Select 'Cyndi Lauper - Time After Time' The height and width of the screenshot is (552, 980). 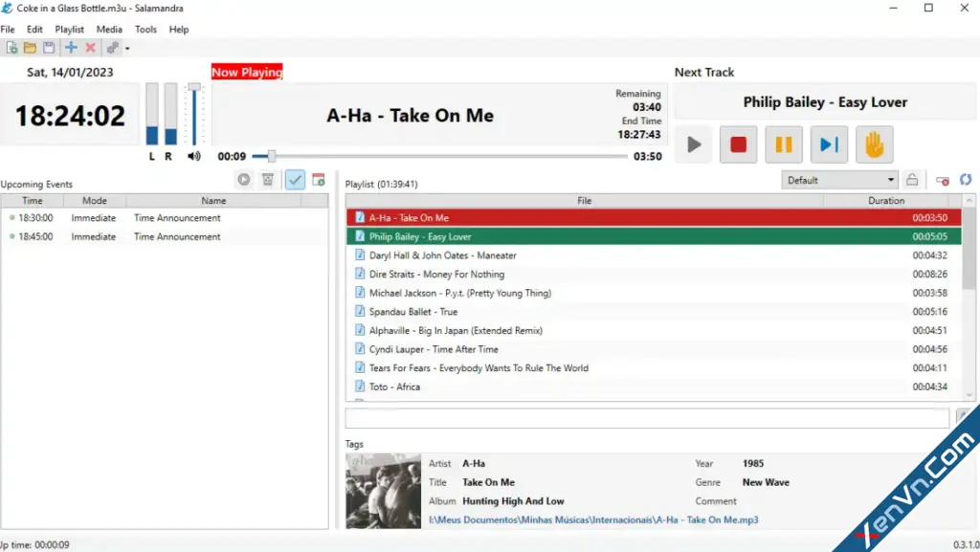654,349
